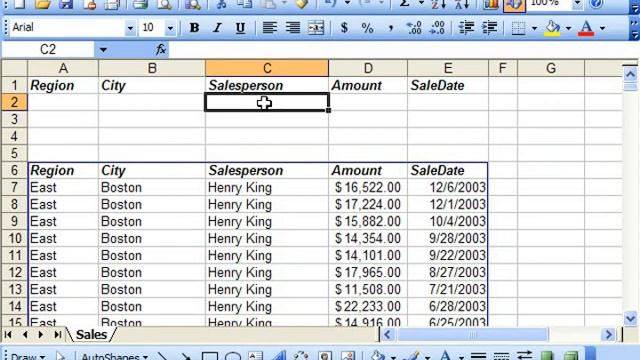Click the Insert Function fx icon
Image resolution: width=640 pixels, height=360 pixels.
(161, 50)
